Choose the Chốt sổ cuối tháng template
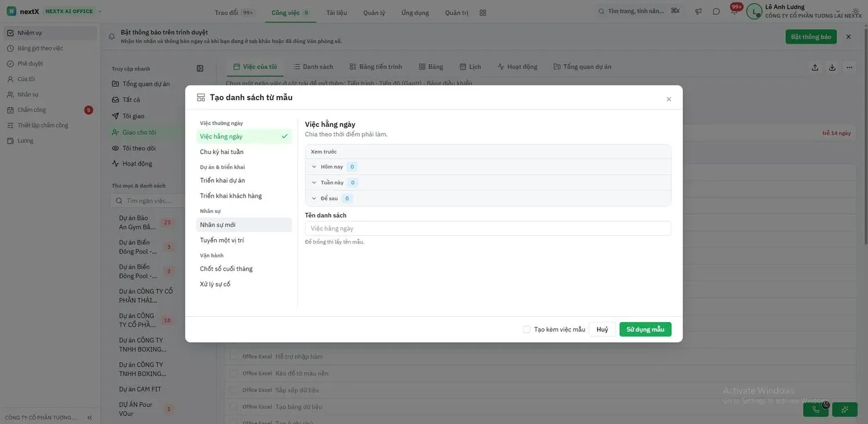 [x=244, y=269]
